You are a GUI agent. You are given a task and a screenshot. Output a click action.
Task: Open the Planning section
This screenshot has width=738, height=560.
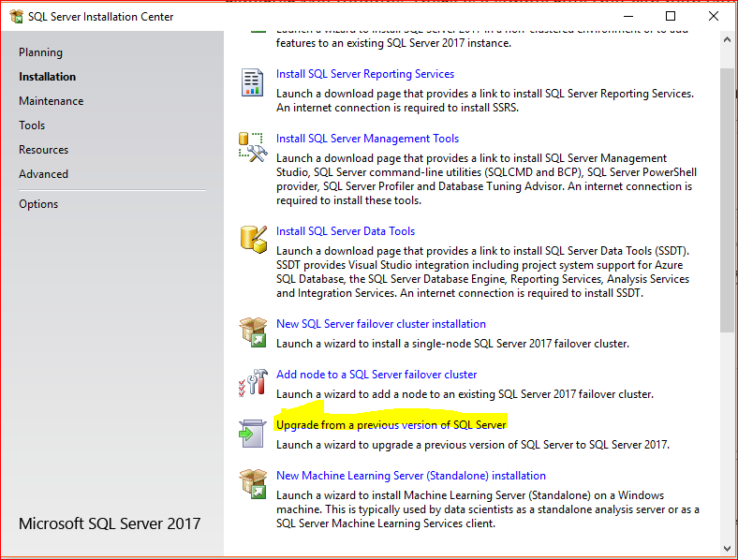(x=40, y=52)
